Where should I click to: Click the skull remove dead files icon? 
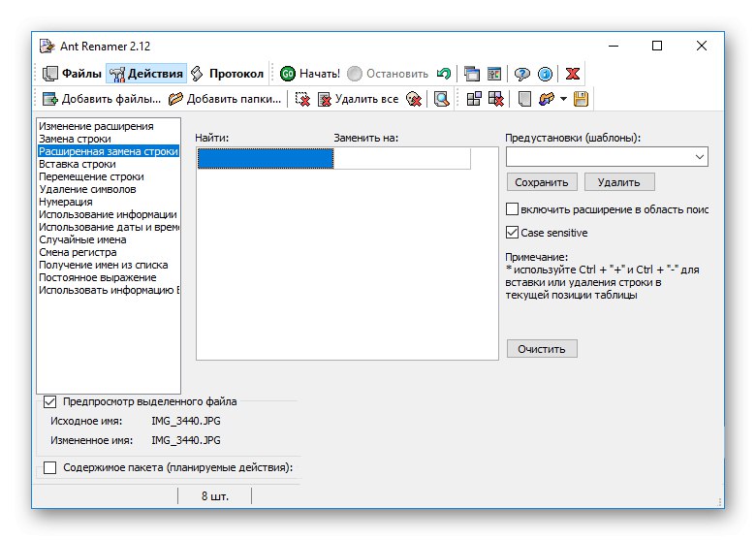coord(414,99)
